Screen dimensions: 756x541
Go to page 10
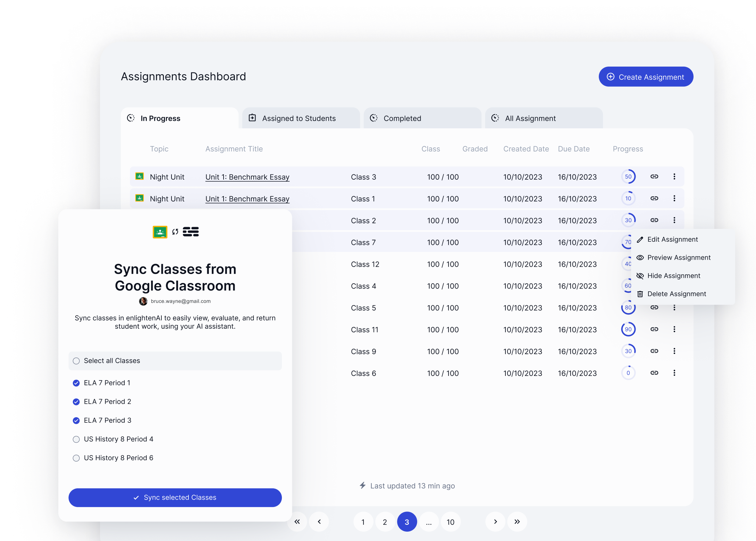[x=451, y=522]
